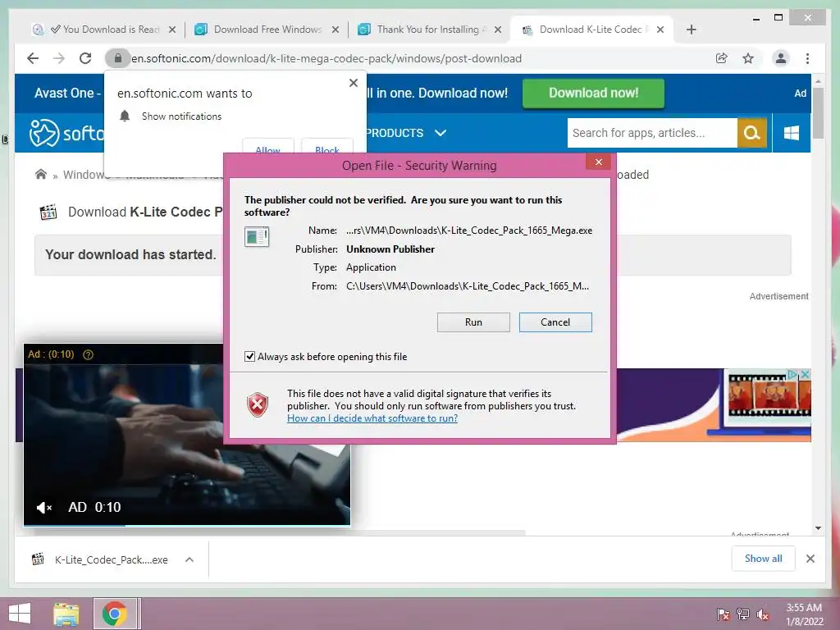The height and width of the screenshot is (630, 840).
Task: Click the lock icon in address bar
Action: (x=118, y=58)
